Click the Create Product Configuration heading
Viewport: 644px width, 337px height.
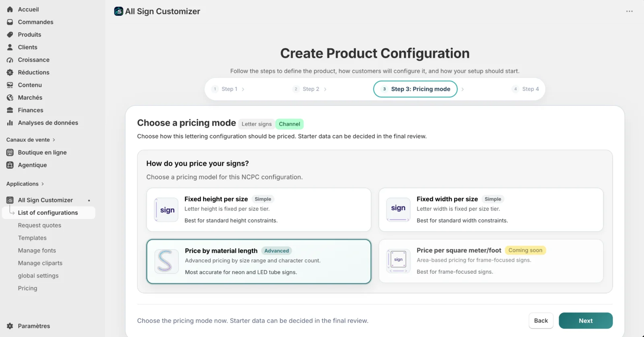click(x=375, y=53)
